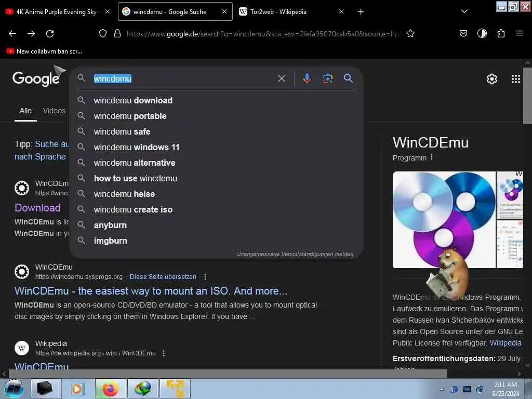Start voice search with the microphone
Viewport: 532px width, 399px height.
(x=307, y=78)
